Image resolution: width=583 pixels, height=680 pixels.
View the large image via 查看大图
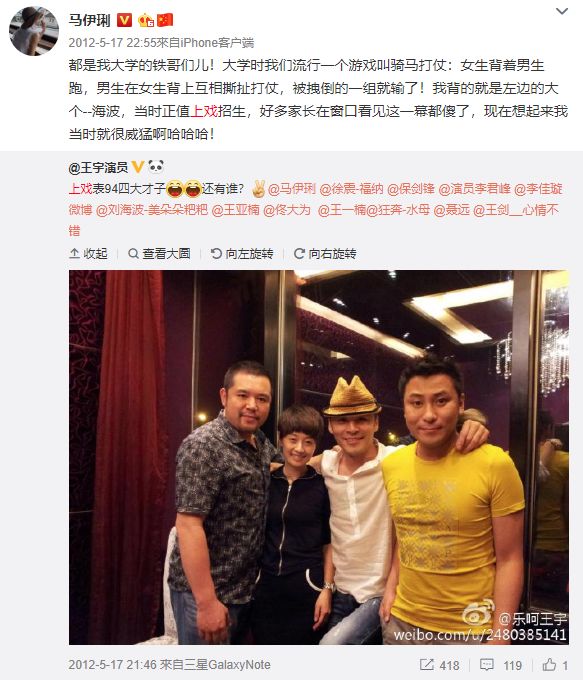tap(160, 253)
